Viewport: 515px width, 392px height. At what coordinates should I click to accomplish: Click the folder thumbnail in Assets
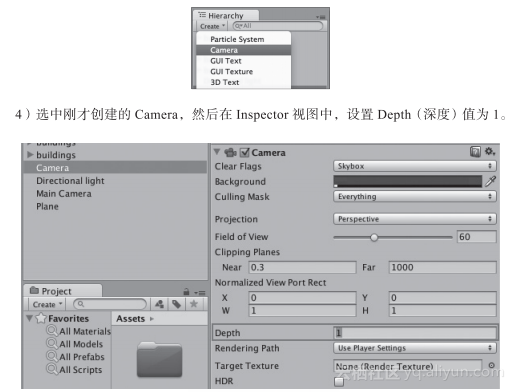click(x=159, y=359)
